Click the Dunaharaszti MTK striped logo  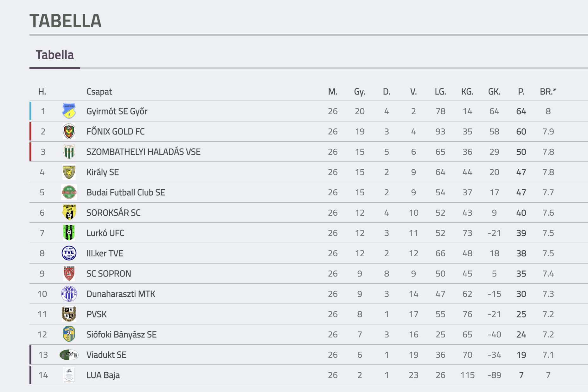[x=69, y=294]
